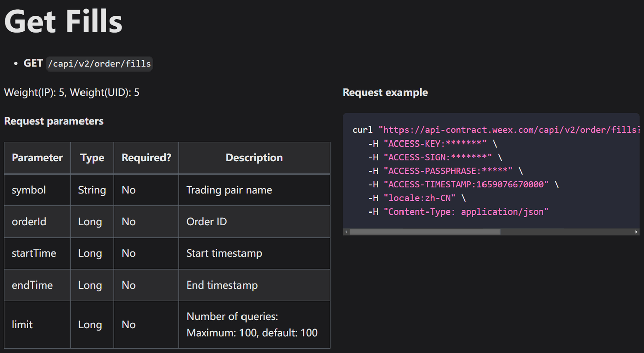Image resolution: width=644 pixels, height=353 pixels.
Task: Click the Request parameters section heading
Action: 53,121
